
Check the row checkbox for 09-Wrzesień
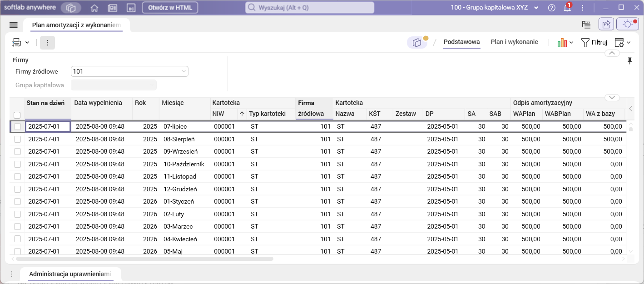[x=17, y=151]
